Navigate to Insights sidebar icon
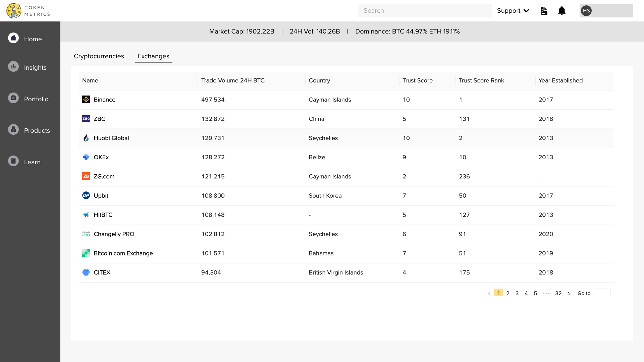This screenshot has height=362, width=644. click(13, 67)
